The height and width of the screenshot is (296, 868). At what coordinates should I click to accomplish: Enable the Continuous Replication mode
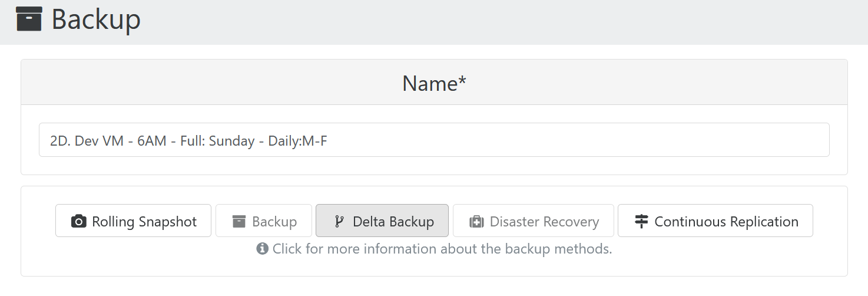(x=715, y=221)
